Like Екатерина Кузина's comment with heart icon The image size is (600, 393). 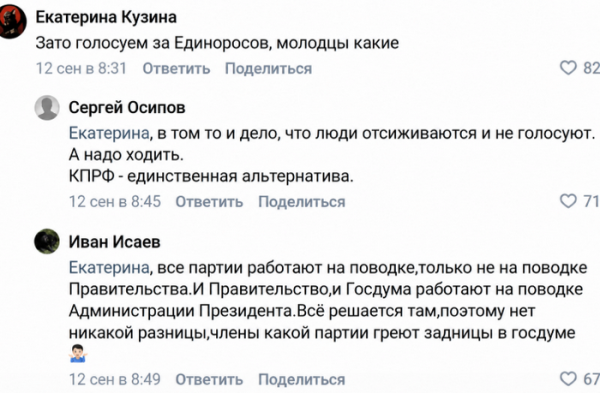568,68
